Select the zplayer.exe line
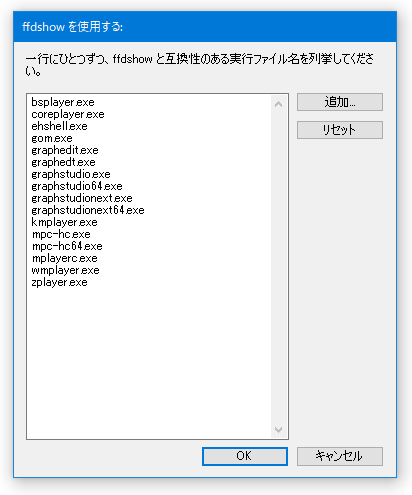This screenshot has height=495, width=412. click(59, 282)
